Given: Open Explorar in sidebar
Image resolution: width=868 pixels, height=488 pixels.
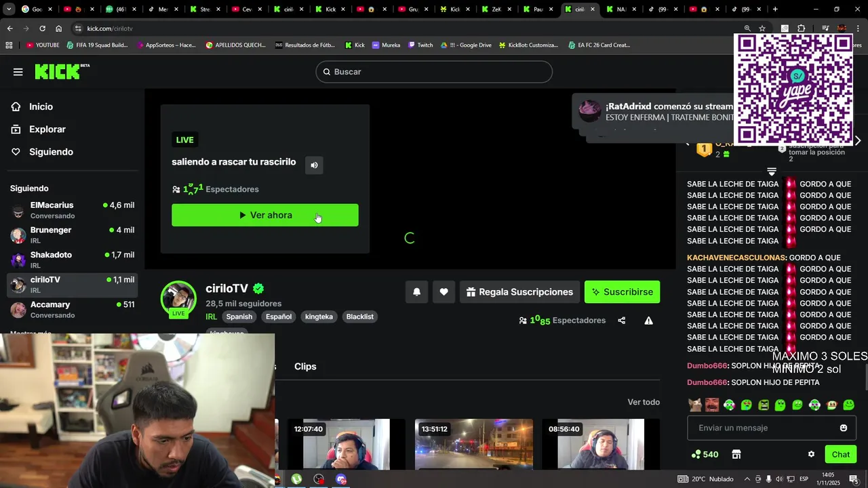Looking at the screenshot, I should 47,129.
